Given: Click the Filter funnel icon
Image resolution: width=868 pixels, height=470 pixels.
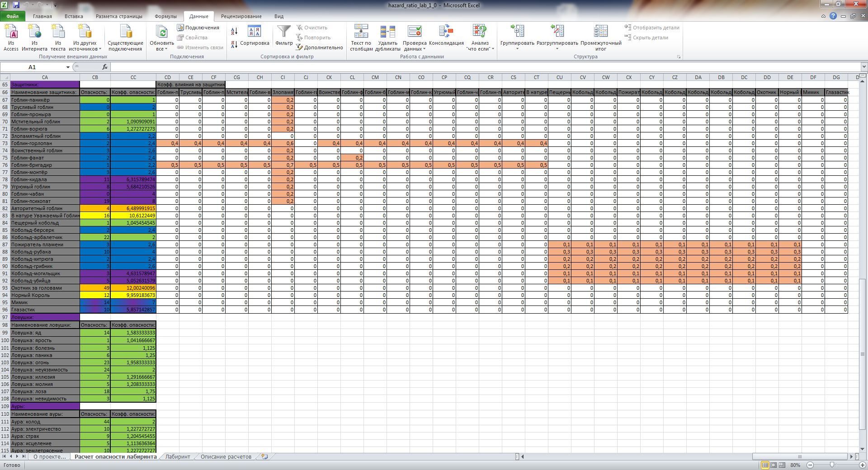Looking at the screenshot, I should tap(284, 32).
